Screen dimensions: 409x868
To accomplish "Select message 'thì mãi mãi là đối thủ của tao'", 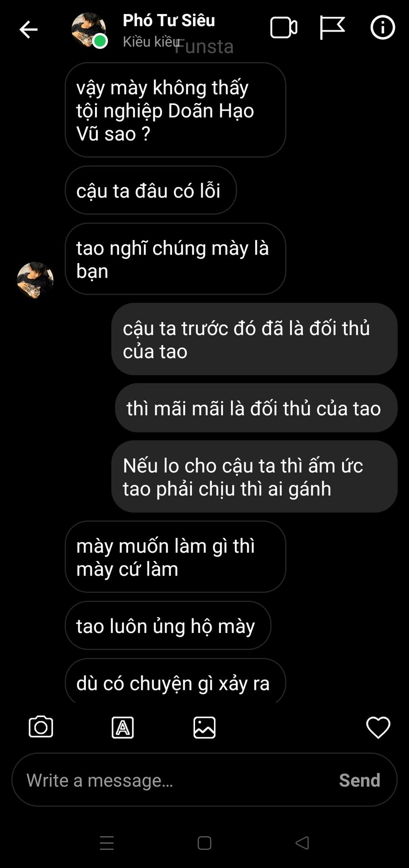I will click(256, 408).
